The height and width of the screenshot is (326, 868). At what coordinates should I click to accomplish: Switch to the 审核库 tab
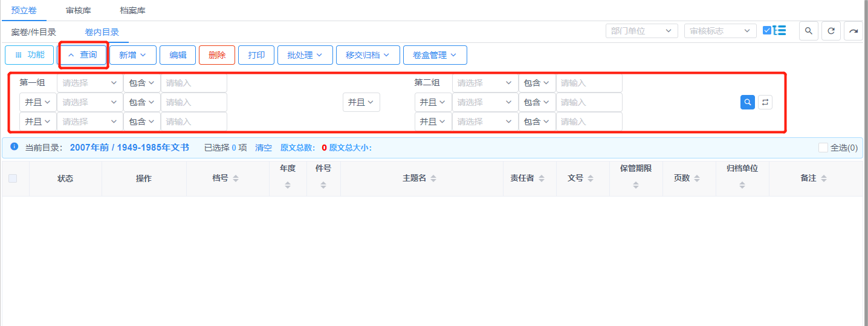click(x=78, y=10)
